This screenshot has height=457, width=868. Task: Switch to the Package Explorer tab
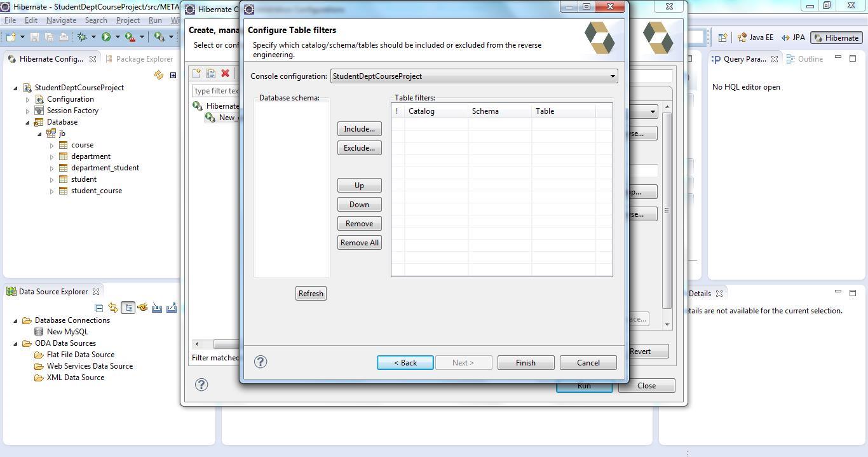click(x=139, y=59)
